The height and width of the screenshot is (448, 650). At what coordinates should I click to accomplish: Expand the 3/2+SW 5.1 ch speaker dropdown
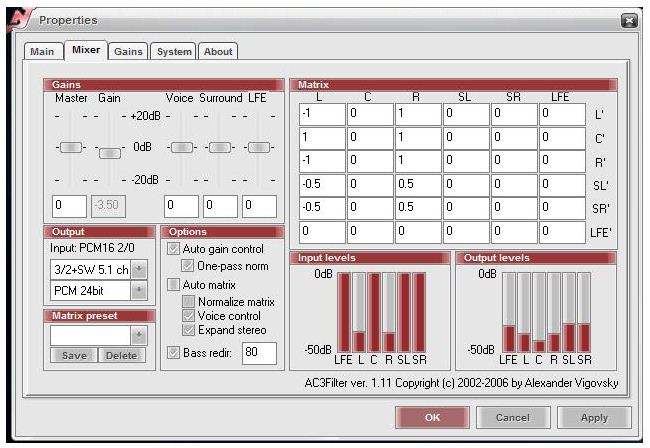click(x=139, y=270)
